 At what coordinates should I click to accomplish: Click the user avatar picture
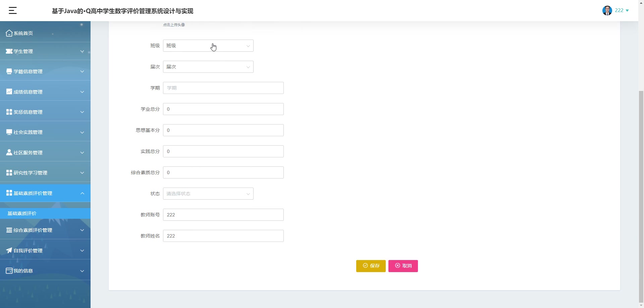(607, 10)
